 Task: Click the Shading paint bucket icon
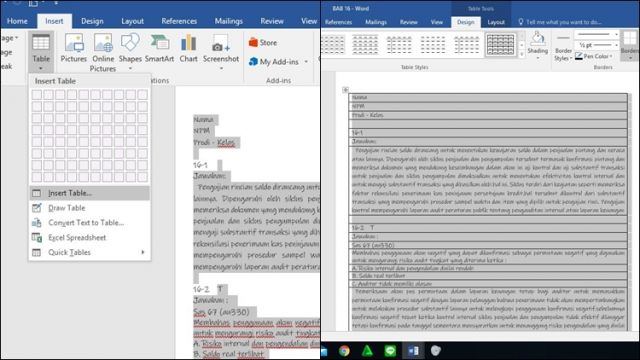[x=538, y=39]
